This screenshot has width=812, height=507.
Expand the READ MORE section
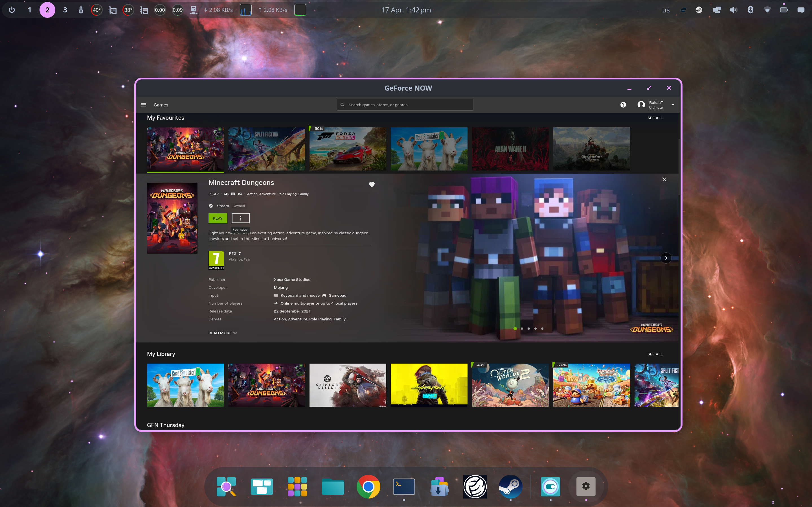(x=222, y=333)
